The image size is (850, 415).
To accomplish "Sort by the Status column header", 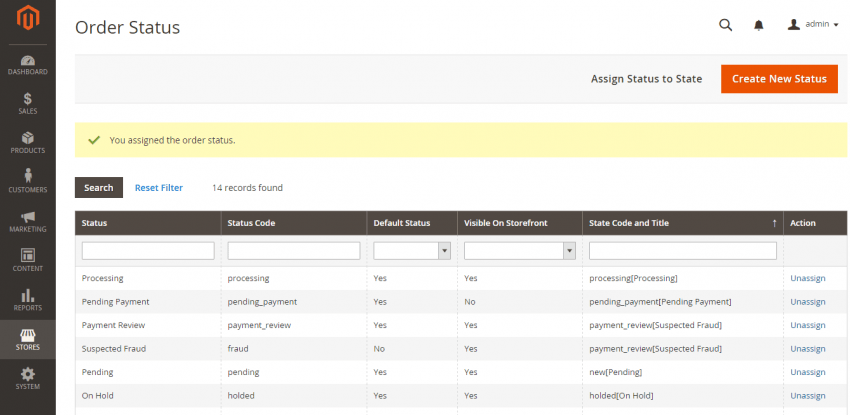I will point(148,223).
